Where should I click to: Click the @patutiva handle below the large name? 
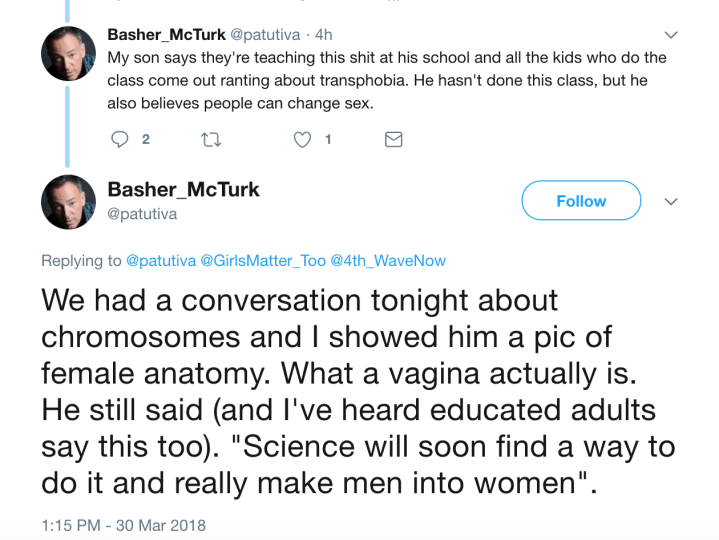click(142, 212)
